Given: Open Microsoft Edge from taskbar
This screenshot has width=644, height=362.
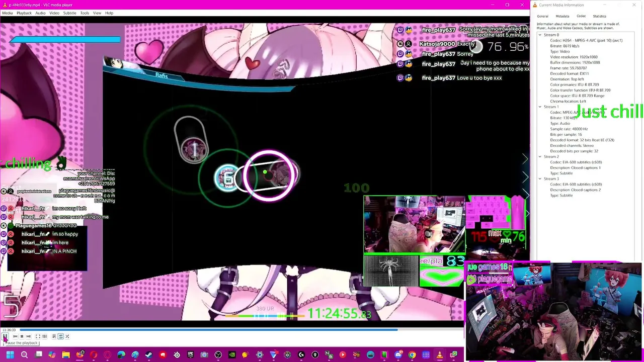Looking at the screenshot, I should (x=121, y=355).
